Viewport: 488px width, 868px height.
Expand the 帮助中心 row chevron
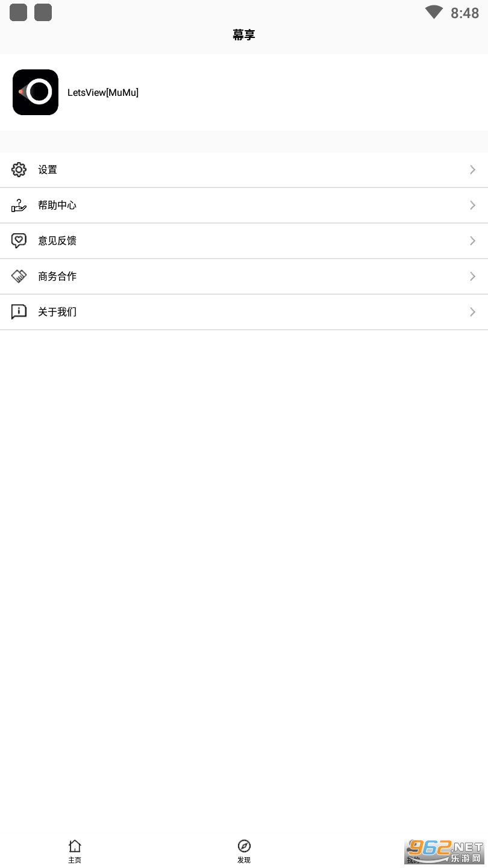click(x=473, y=206)
